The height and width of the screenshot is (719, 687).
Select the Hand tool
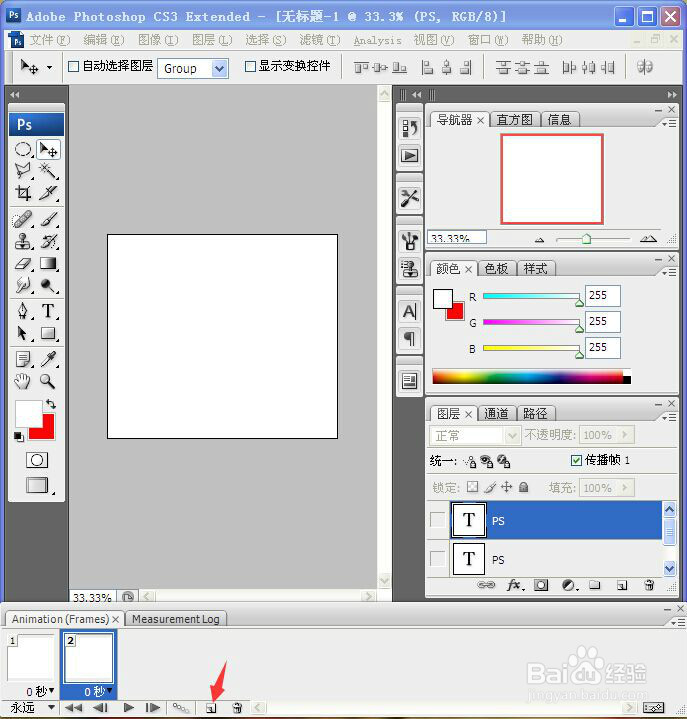pos(23,381)
